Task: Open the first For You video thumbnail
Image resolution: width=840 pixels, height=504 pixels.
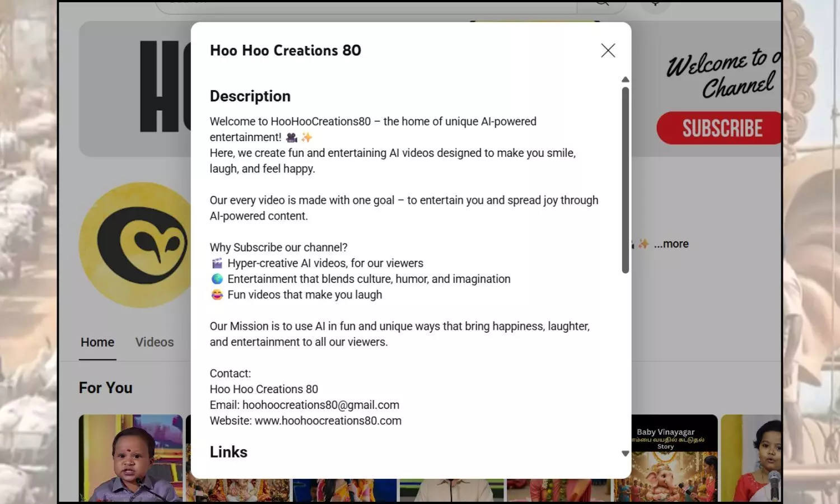Action: (130, 458)
